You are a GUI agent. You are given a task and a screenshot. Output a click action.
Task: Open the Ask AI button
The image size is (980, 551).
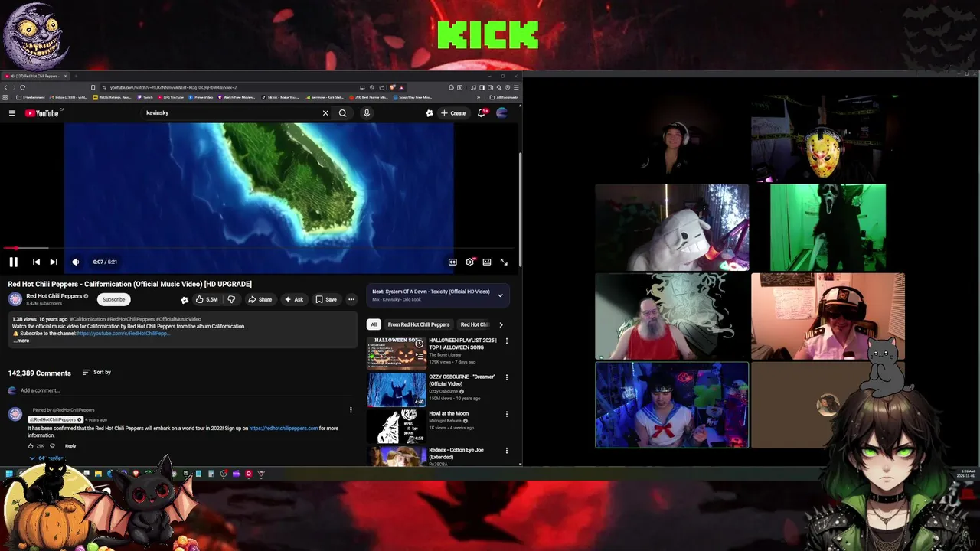coord(294,299)
